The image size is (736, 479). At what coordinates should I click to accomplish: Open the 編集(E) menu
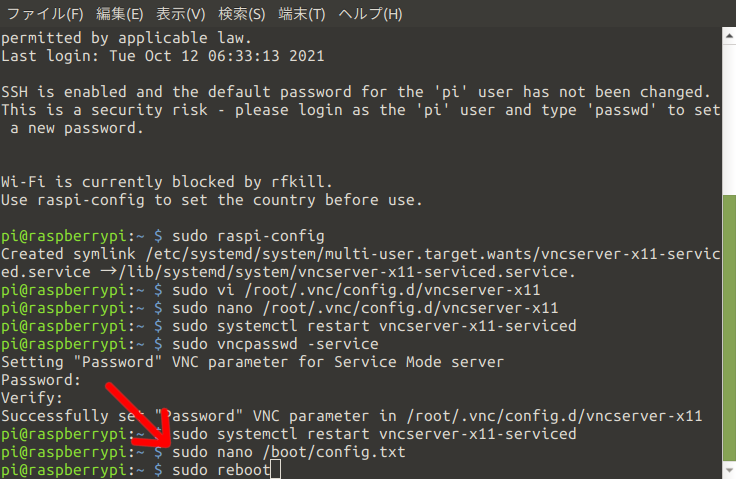(120, 14)
